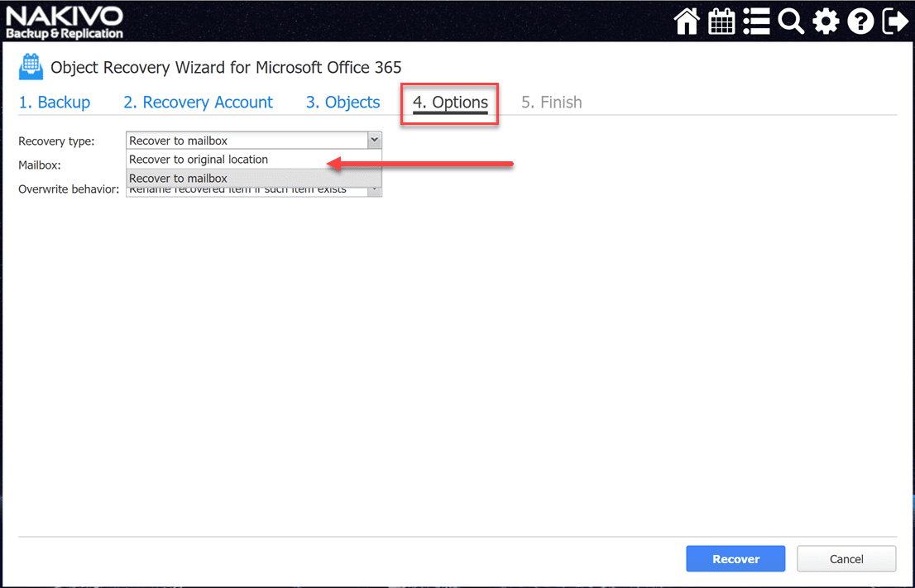Select the 4. Options step
This screenshot has height=588, width=915.
tap(450, 103)
